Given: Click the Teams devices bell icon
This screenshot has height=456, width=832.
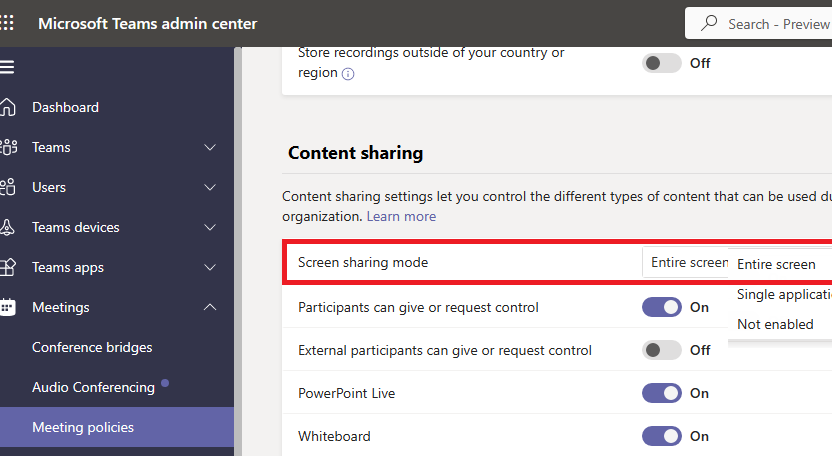Looking at the screenshot, I should (7, 227).
